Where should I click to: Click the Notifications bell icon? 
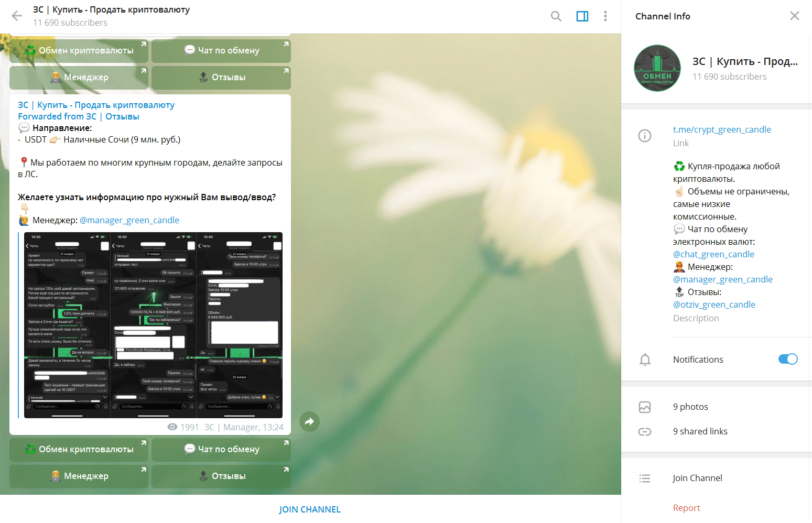click(x=645, y=359)
